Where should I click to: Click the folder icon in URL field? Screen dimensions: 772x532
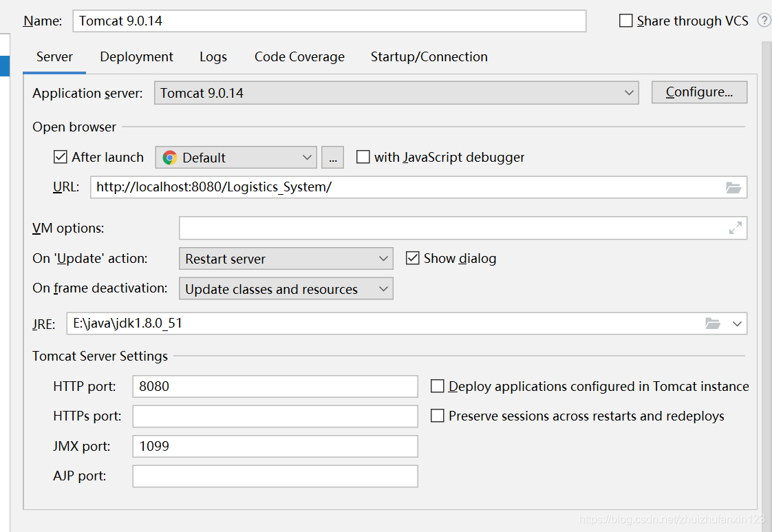[733, 188]
